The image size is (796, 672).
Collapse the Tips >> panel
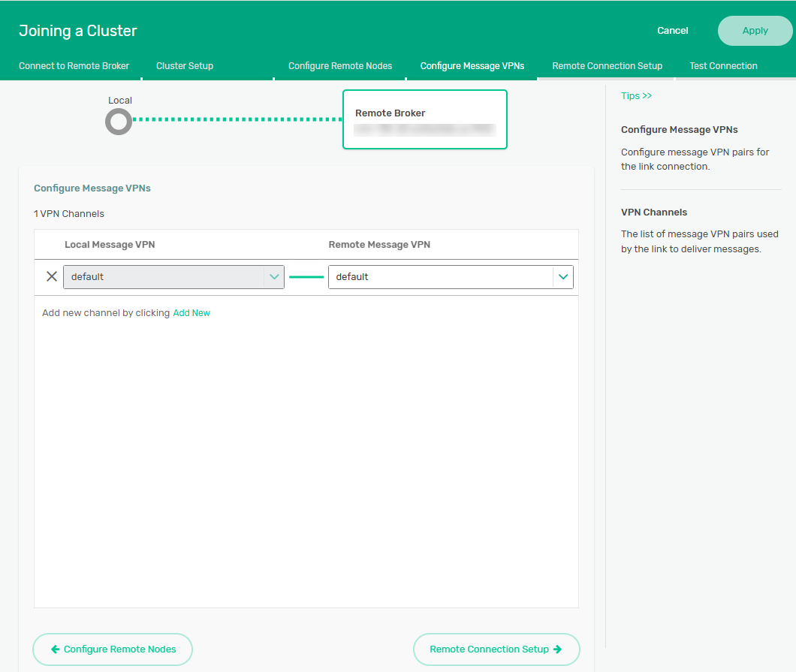coord(636,96)
